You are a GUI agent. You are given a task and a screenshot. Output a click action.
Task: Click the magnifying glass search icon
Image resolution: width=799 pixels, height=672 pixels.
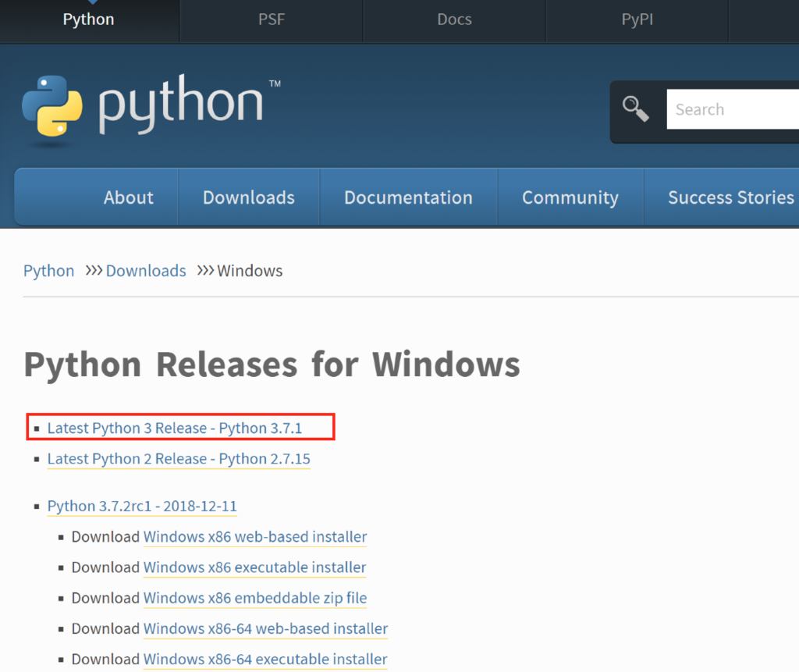[x=636, y=109]
